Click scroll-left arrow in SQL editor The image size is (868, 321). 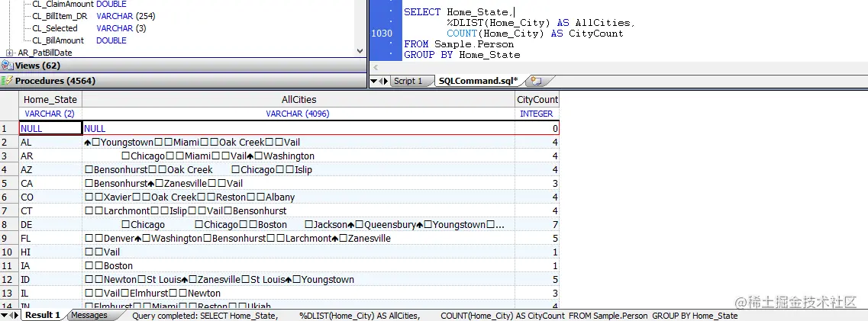point(376,67)
